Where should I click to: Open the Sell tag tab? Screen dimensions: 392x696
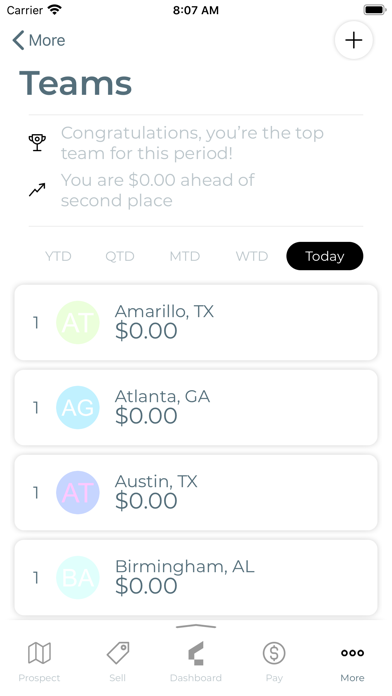click(x=118, y=661)
